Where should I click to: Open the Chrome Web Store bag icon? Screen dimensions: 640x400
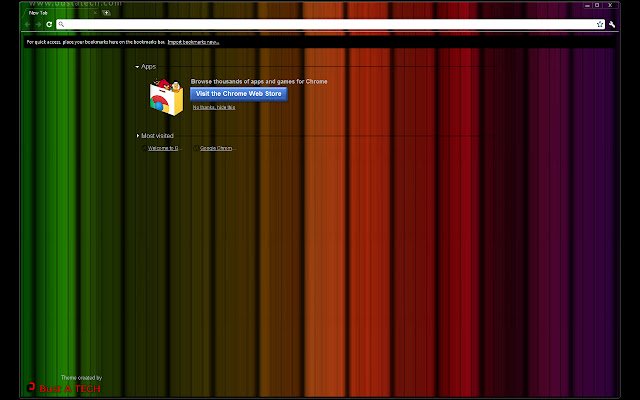[166, 97]
